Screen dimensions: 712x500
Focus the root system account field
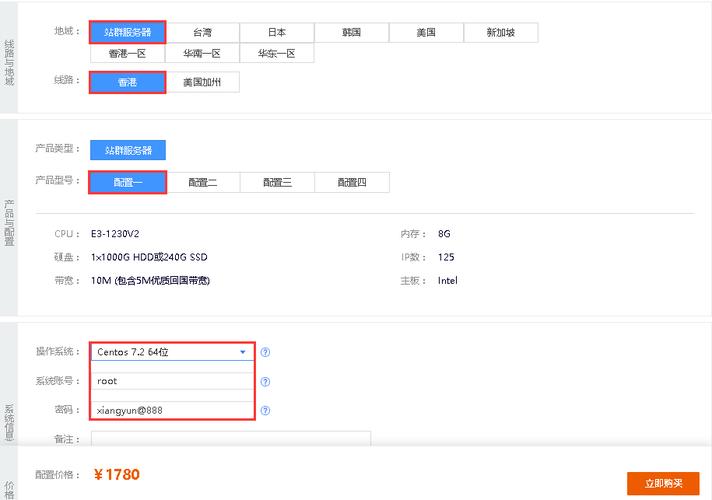(x=172, y=381)
